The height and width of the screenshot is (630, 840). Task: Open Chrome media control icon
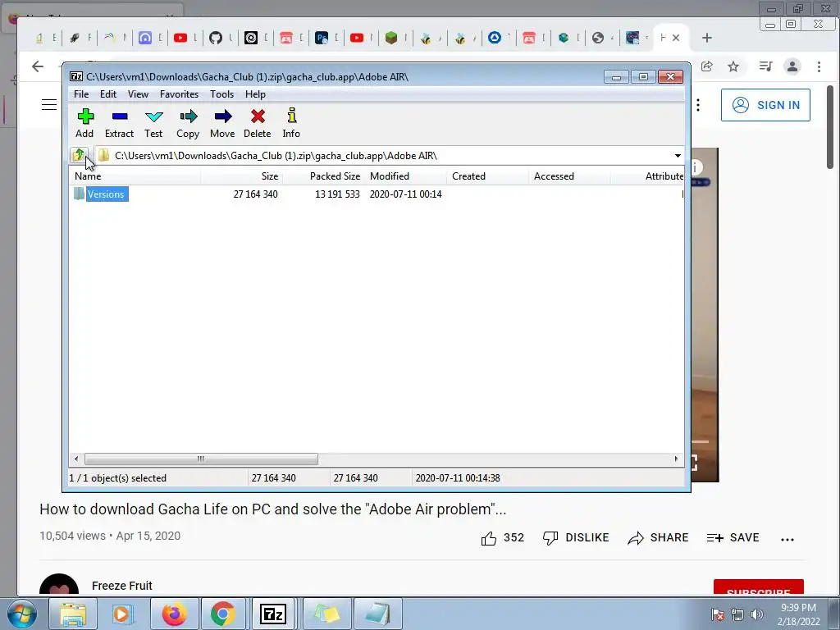(766, 66)
